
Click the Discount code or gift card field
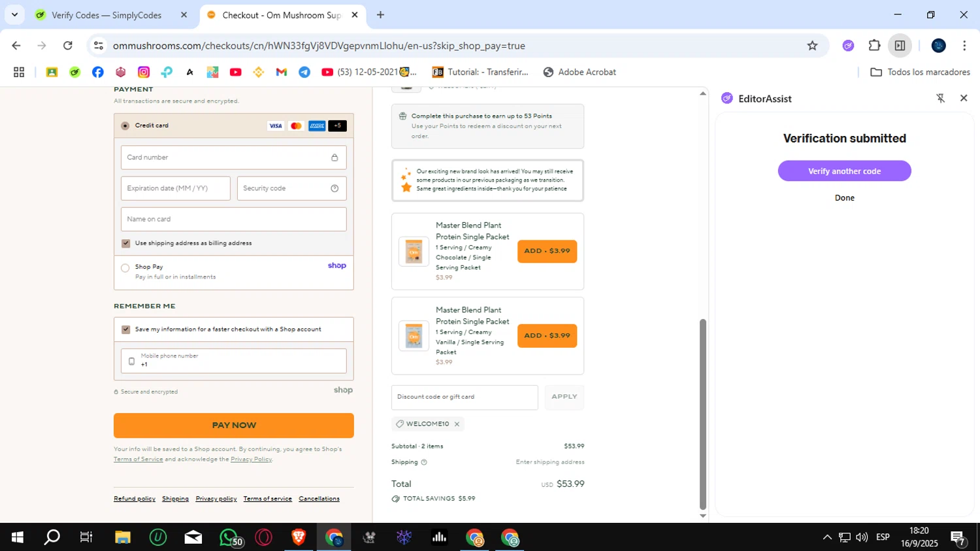point(465,397)
